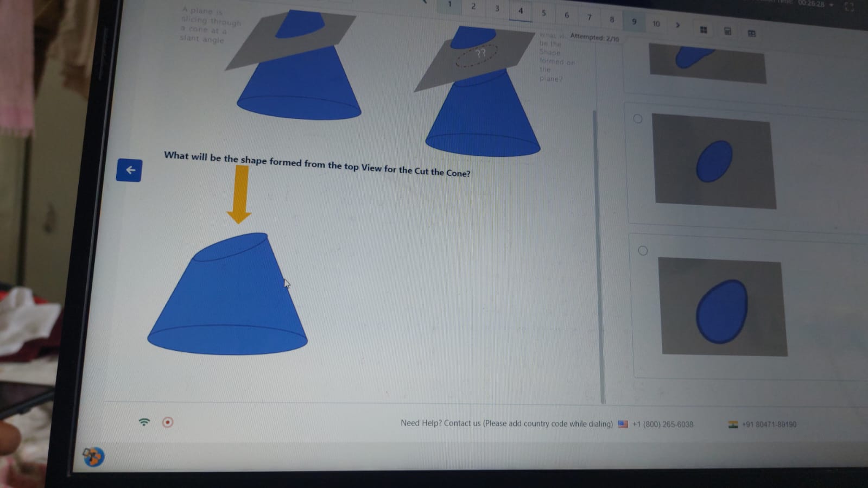
Task: Click the egg shape answer image
Action: [723, 307]
